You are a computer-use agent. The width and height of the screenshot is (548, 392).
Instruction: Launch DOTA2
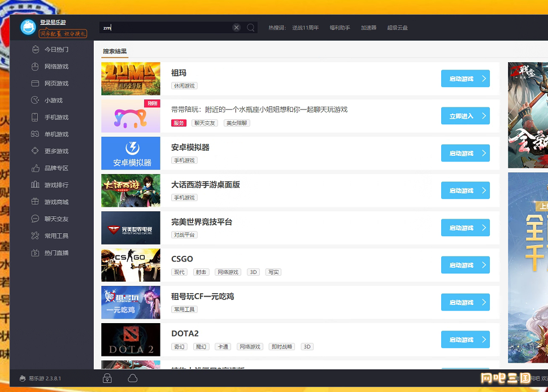click(x=466, y=339)
